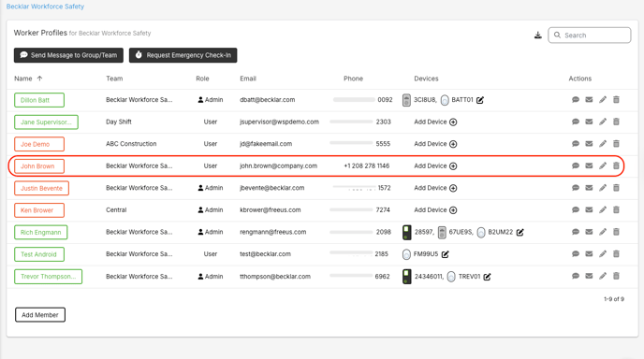Image resolution: width=644 pixels, height=359 pixels.
Task: Click email dbatt@becklar.com
Action: 268,100
